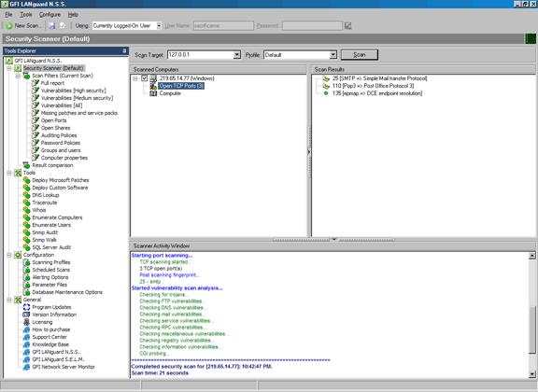Collapse the Security Scanner (Default) tree node
538x392 pixels.
9,68
